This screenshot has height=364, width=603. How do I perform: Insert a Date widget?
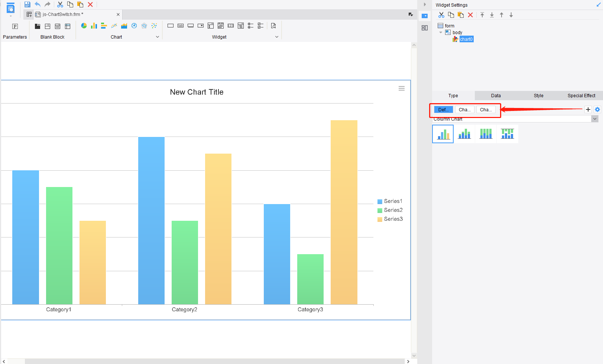click(221, 26)
